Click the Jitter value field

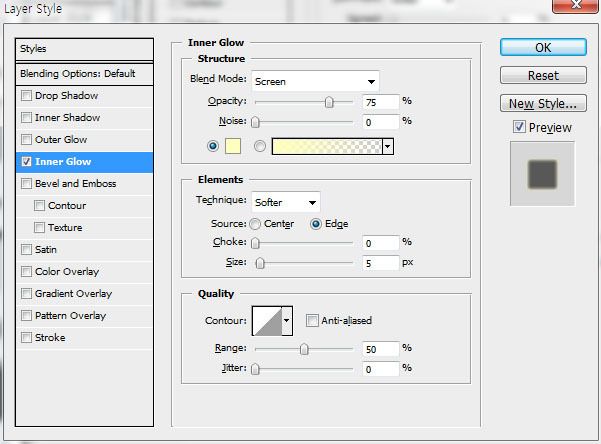click(x=380, y=369)
